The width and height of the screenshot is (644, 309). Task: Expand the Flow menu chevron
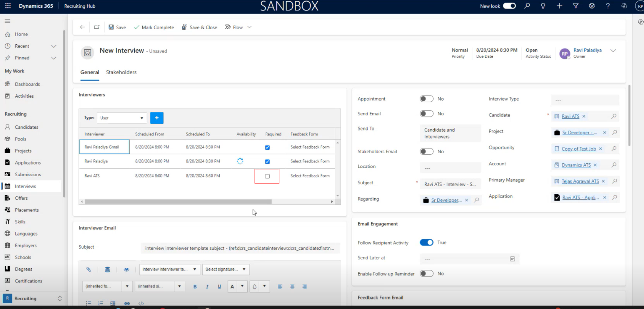[249, 27]
